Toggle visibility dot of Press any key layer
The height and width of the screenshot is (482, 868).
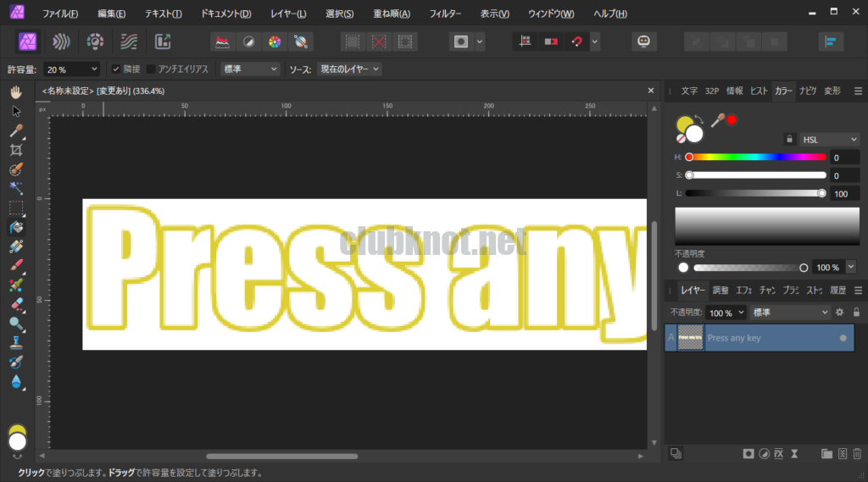pyautogui.click(x=843, y=338)
